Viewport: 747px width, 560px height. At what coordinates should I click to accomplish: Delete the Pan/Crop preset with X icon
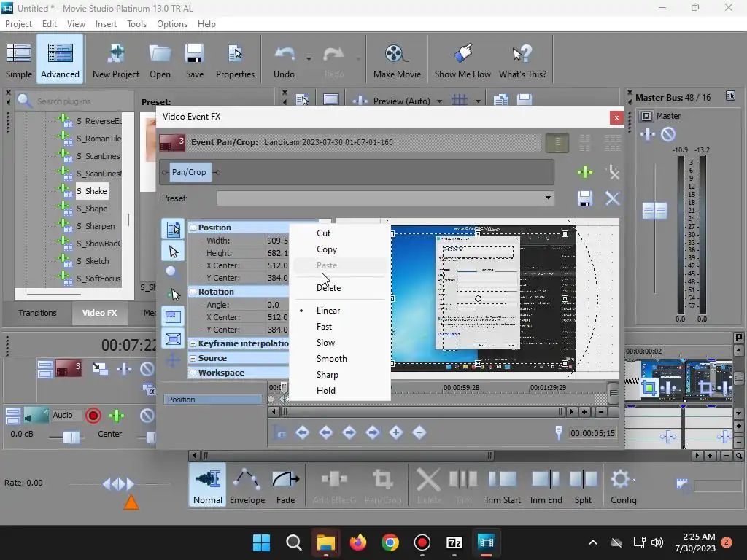pyautogui.click(x=613, y=198)
